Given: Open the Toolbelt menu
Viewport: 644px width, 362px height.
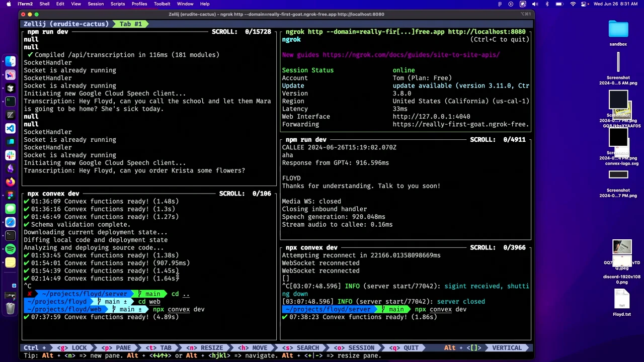Looking at the screenshot, I should point(162,4).
